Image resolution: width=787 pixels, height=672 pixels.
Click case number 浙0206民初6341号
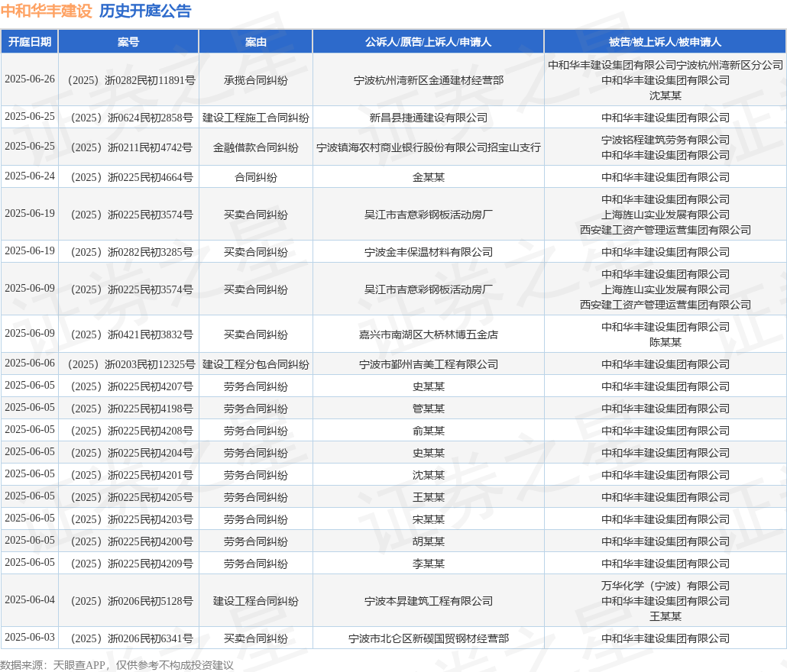point(132,638)
